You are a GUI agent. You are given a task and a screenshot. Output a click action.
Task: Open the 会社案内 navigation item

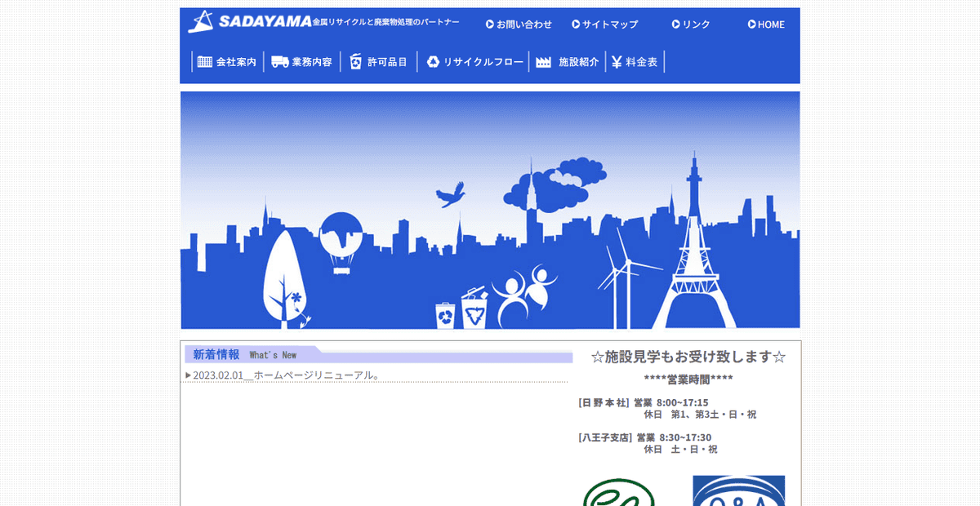(236, 60)
